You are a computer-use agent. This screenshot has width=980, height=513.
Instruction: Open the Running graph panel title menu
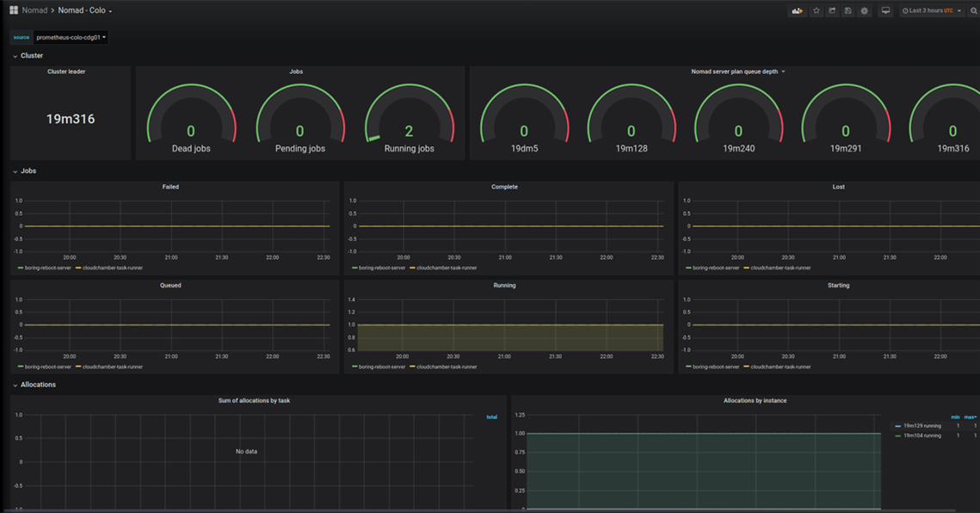pyautogui.click(x=504, y=285)
